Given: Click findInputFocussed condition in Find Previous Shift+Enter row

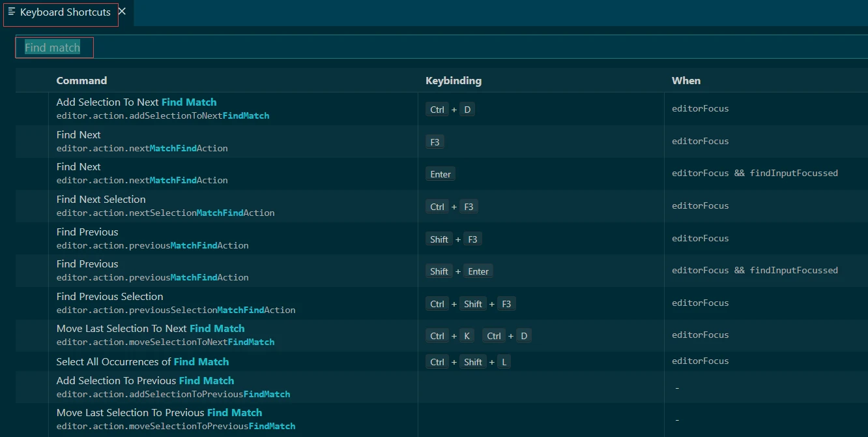Looking at the screenshot, I should pyautogui.click(x=794, y=270).
